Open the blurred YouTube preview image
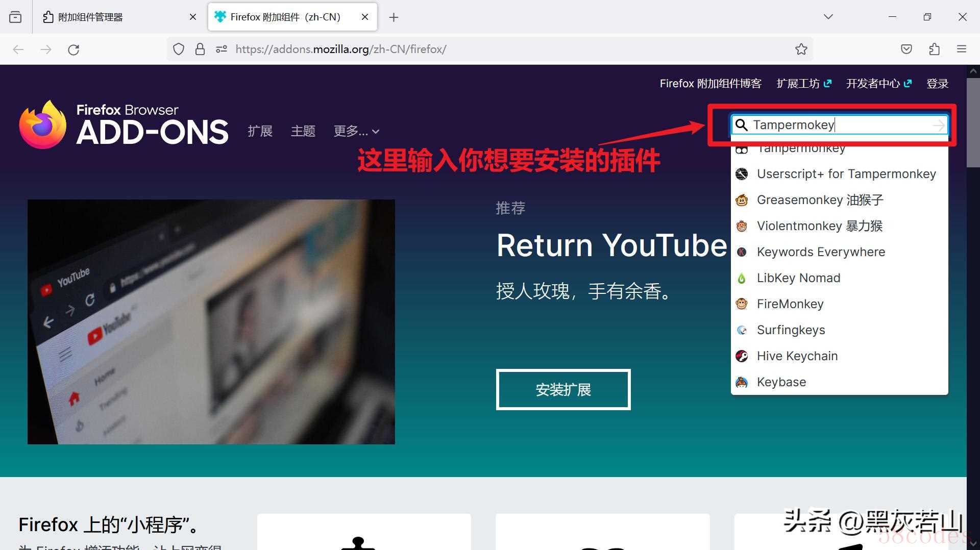The width and height of the screenshot is (980, 550). coord(211,321)
